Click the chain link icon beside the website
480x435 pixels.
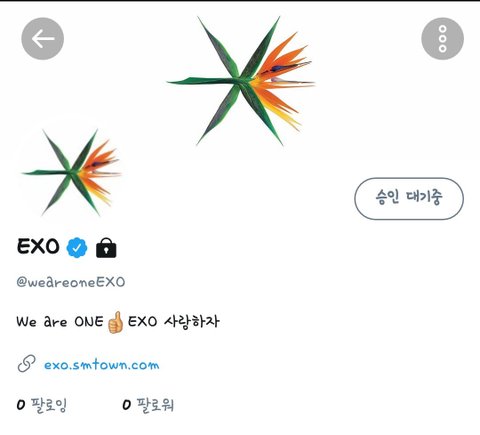point(27,363)
